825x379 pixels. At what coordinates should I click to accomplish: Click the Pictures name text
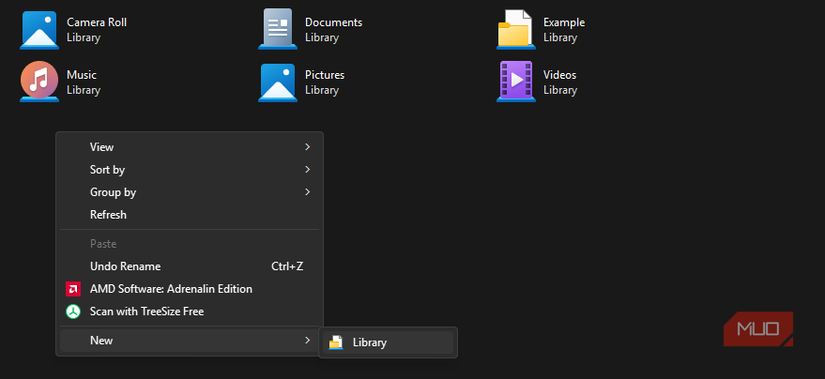coord(325,75)
